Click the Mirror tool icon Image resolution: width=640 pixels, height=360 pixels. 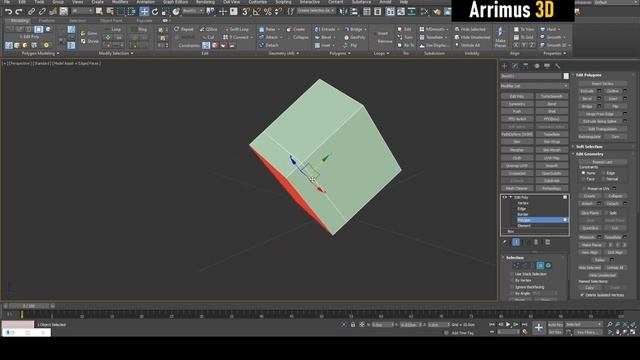343,12
